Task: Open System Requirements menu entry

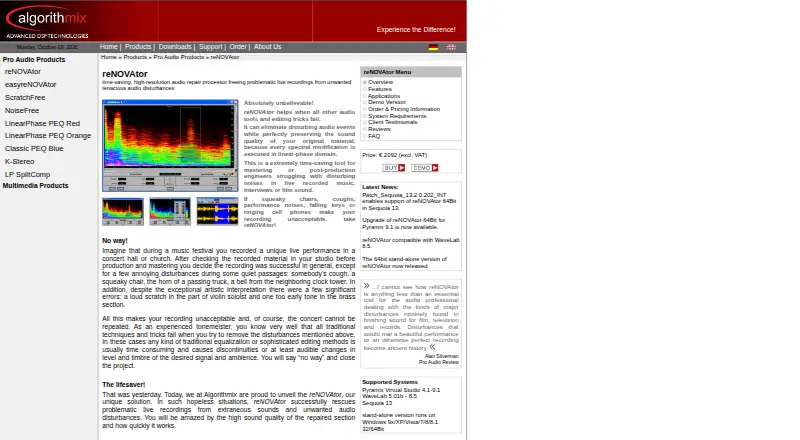Action: 397,116
